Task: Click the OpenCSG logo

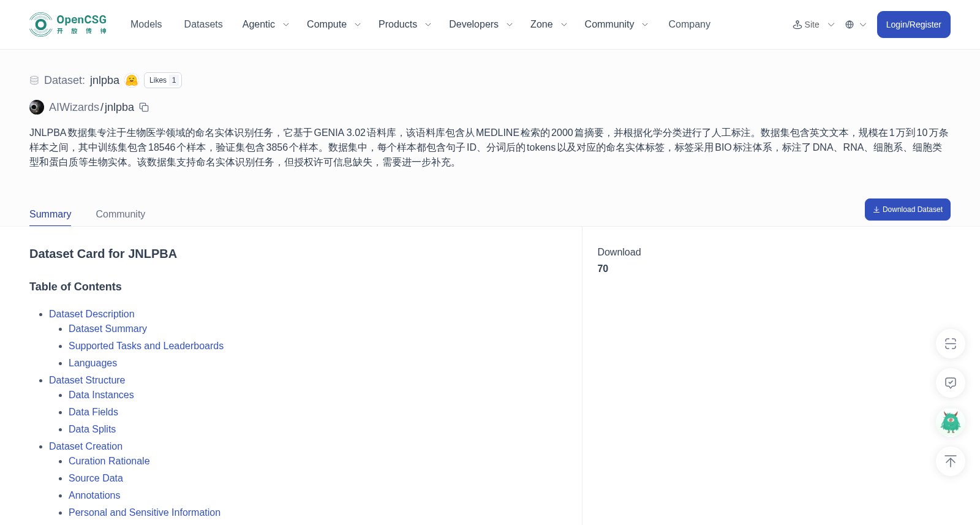Action: pos(68,25)
